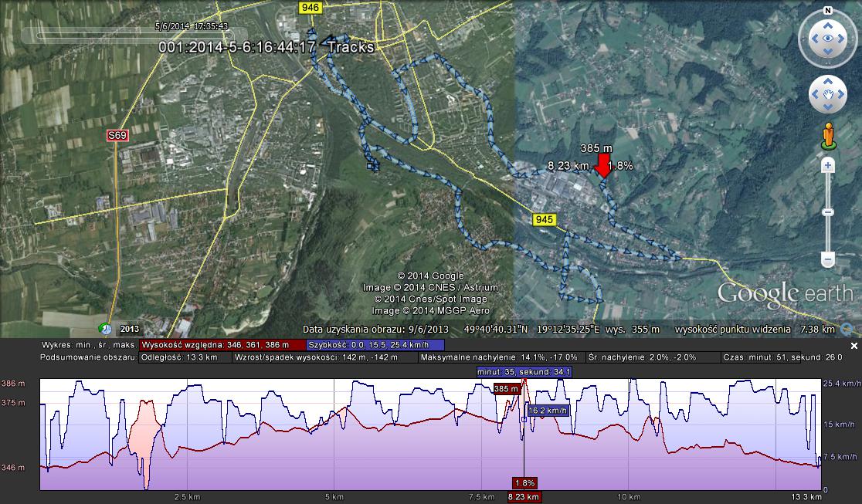Viewport: 862px width, 504px height.
Task: Tilt view with Look joystick up arrow
Action: click(827, 24)
